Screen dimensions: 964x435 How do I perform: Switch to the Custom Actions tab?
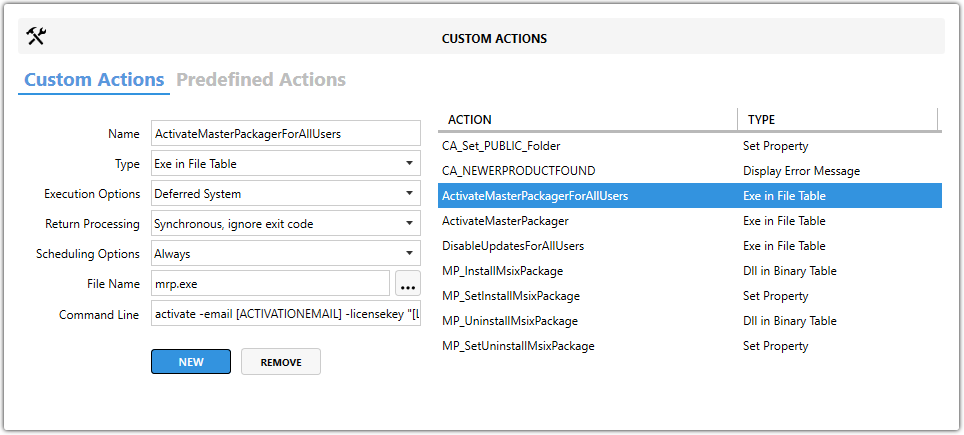[94, 80]
